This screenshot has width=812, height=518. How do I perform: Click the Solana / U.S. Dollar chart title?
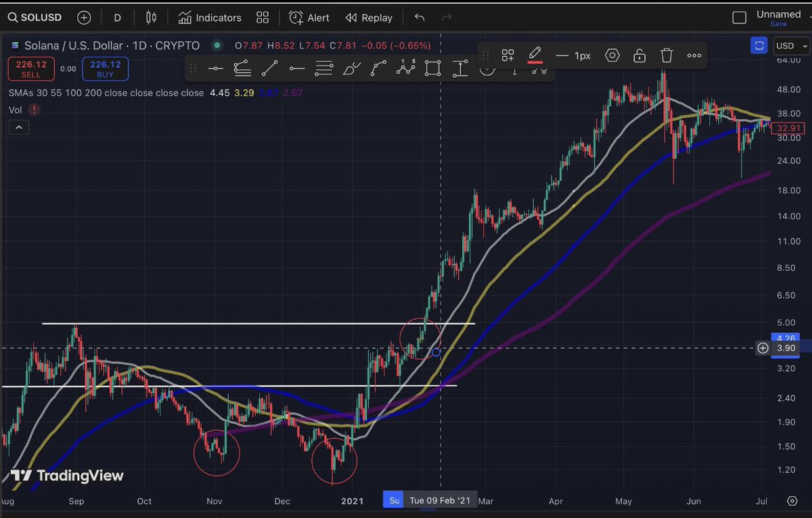112,46
